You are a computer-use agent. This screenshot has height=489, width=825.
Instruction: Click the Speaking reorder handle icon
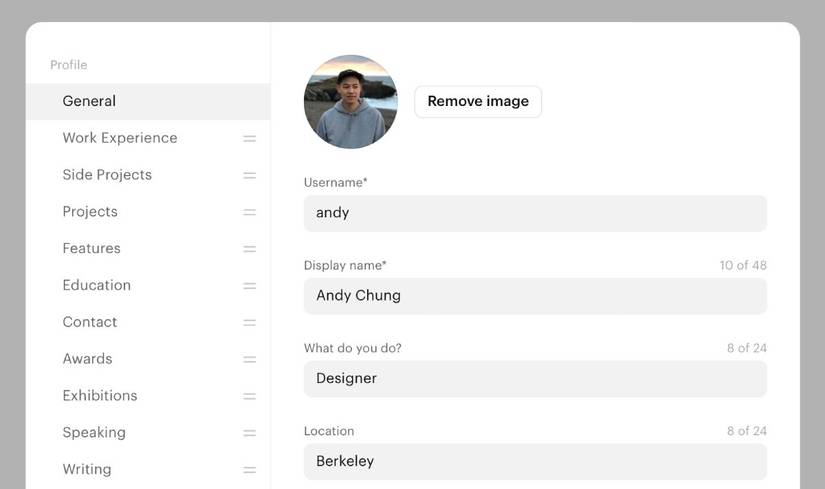[x=249, y=433]
